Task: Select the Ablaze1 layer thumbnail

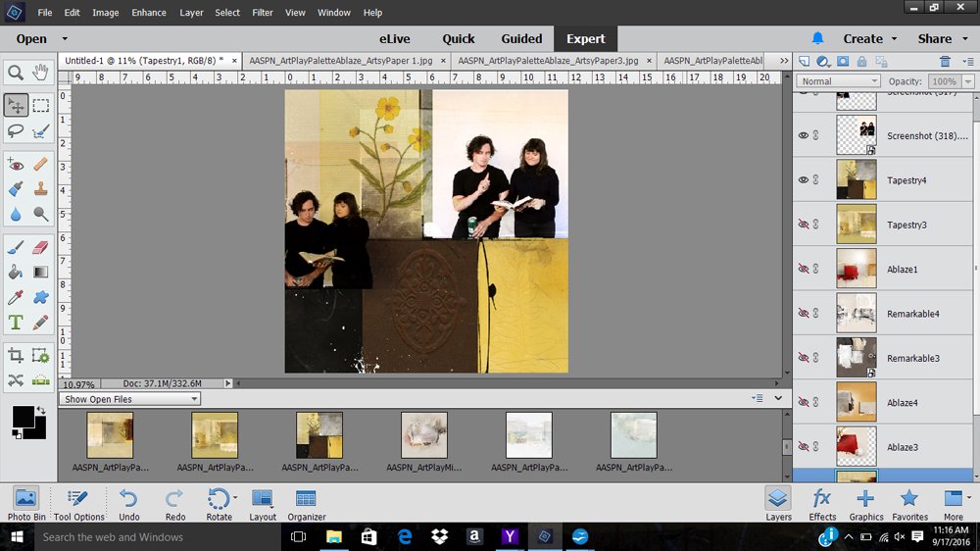Action: (857, 269)
